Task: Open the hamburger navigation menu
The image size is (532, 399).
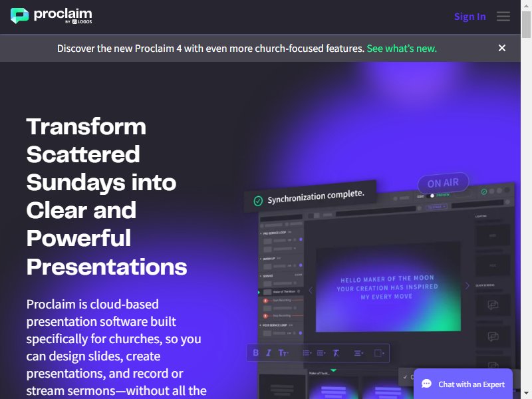Action: 503,16
